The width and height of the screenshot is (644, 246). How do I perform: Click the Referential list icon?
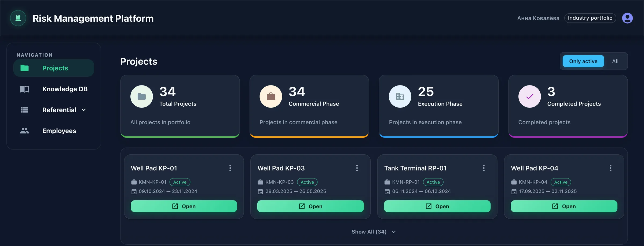[24, 110]
